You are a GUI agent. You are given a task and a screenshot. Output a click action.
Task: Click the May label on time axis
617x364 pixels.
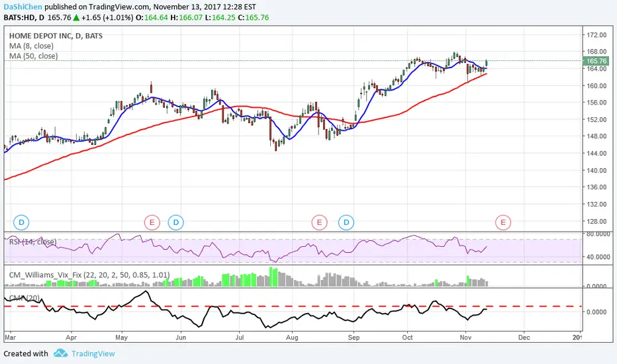[x=122, y=338]
